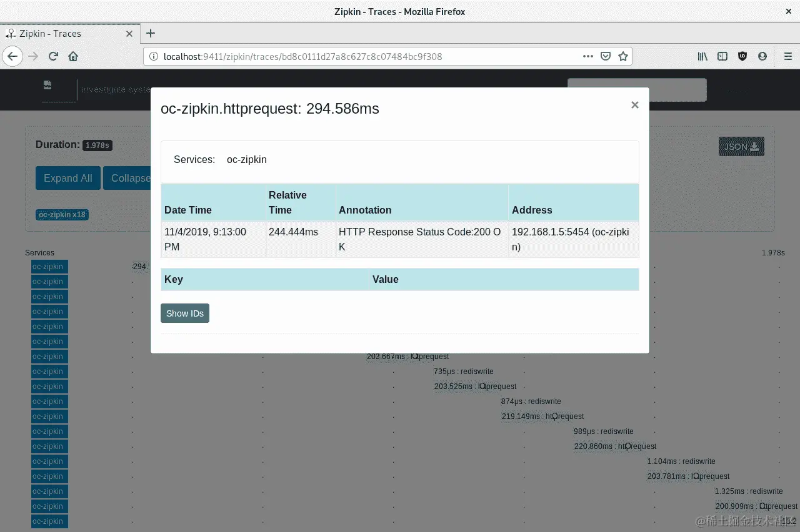Click the Annotation column header

coord(422,202)
